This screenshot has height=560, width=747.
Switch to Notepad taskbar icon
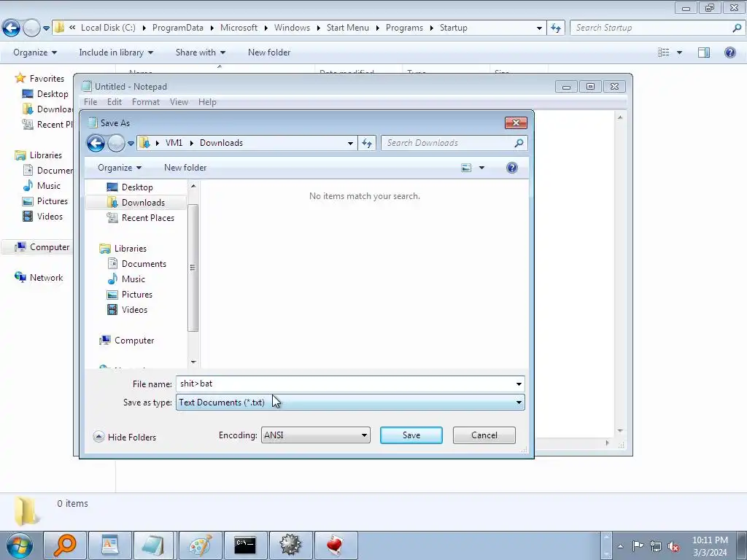click(x=153, y=545)
